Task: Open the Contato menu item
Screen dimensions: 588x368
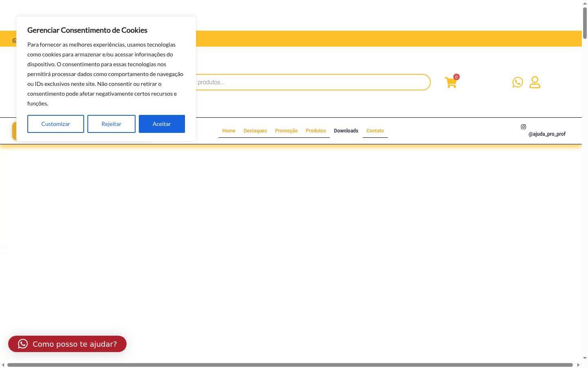Action: (x=375, y=131)
